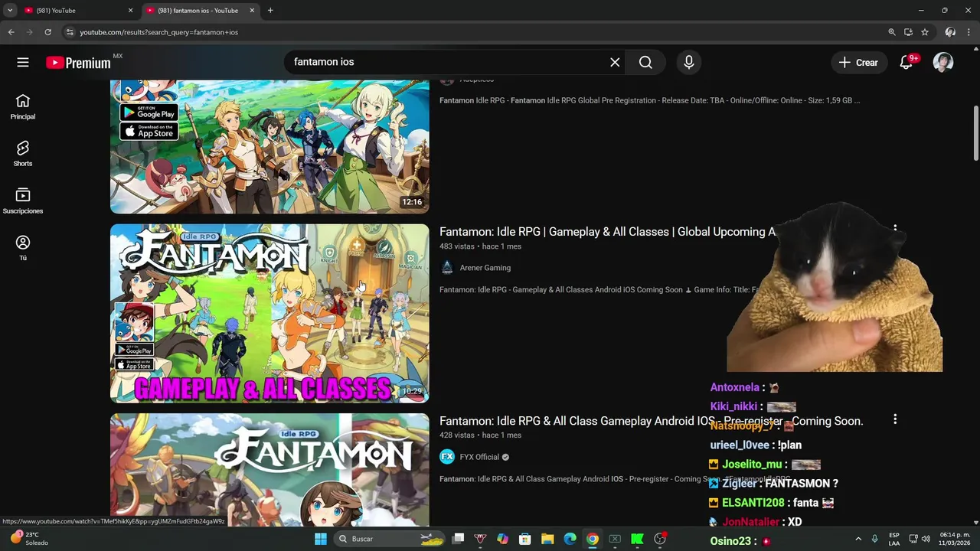This screenshot has height=551, width=980.
Task: Click the Crear button
Action: tap(859, 62)
